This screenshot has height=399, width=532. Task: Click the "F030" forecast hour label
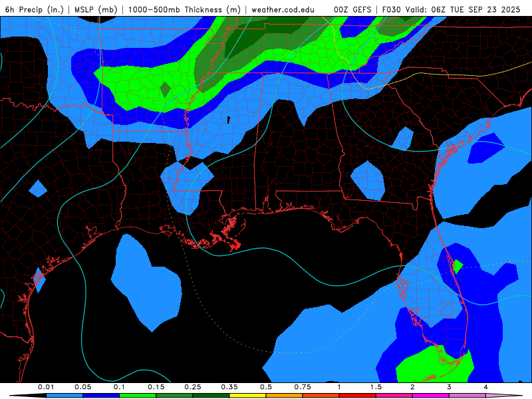point(391,9)
